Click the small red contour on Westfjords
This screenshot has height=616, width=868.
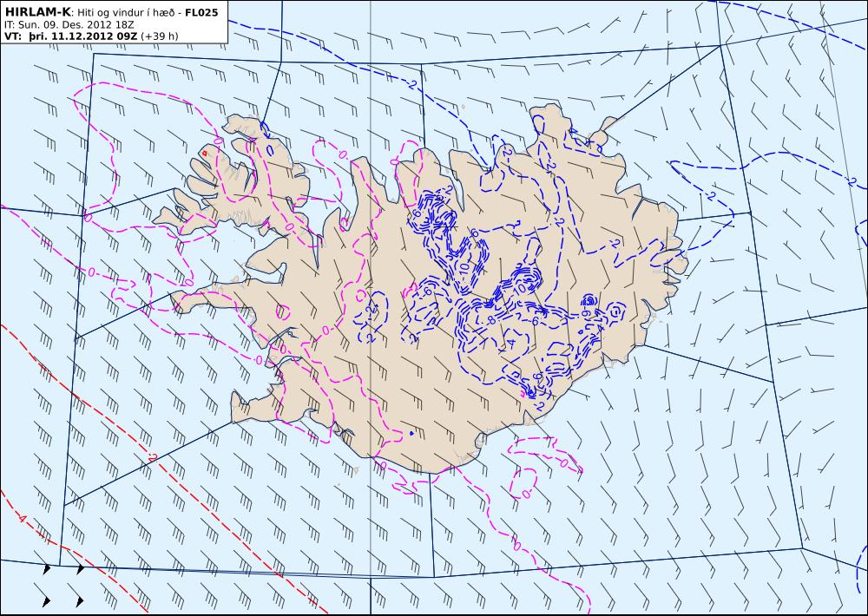(x=204, y=152)
